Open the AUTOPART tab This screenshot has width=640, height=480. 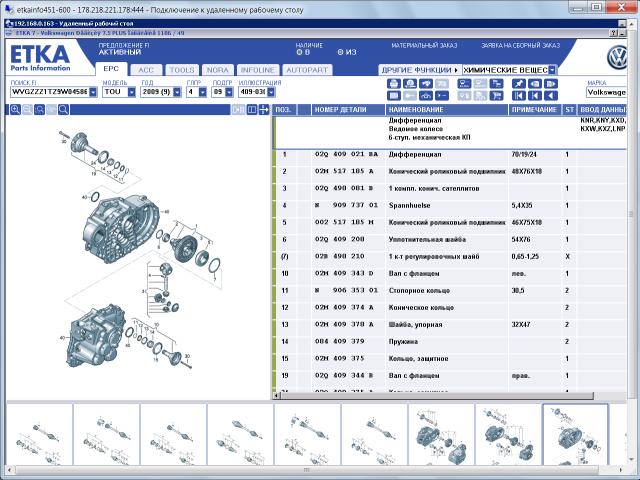307,70
